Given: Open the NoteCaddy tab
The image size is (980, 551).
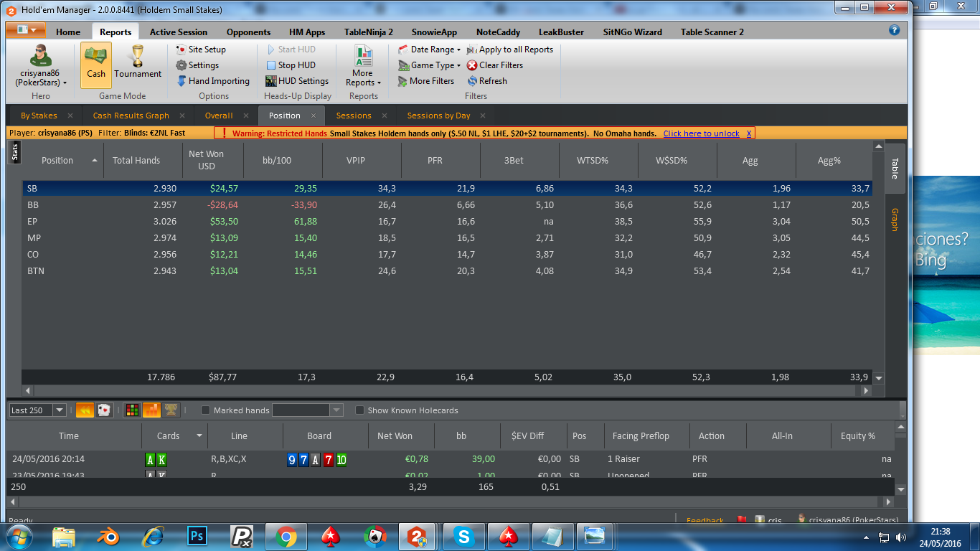Looking at the screenshot, I should (498, 32).
